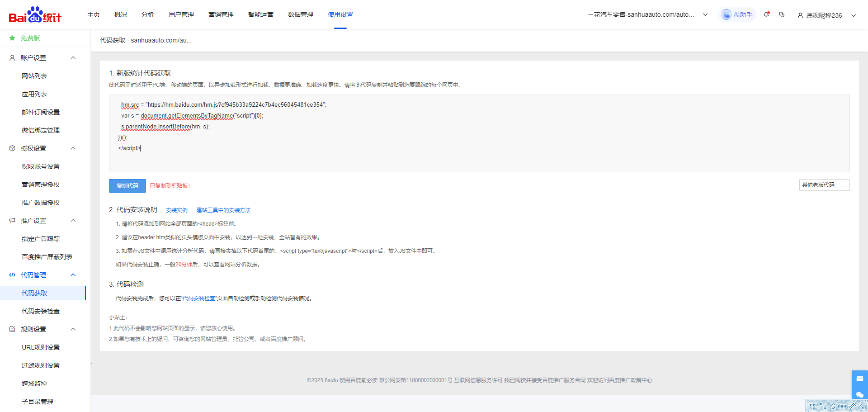Click the mail icon floating button
The width and height of the screenshot is (868, 412).
(x=859, y=379)
